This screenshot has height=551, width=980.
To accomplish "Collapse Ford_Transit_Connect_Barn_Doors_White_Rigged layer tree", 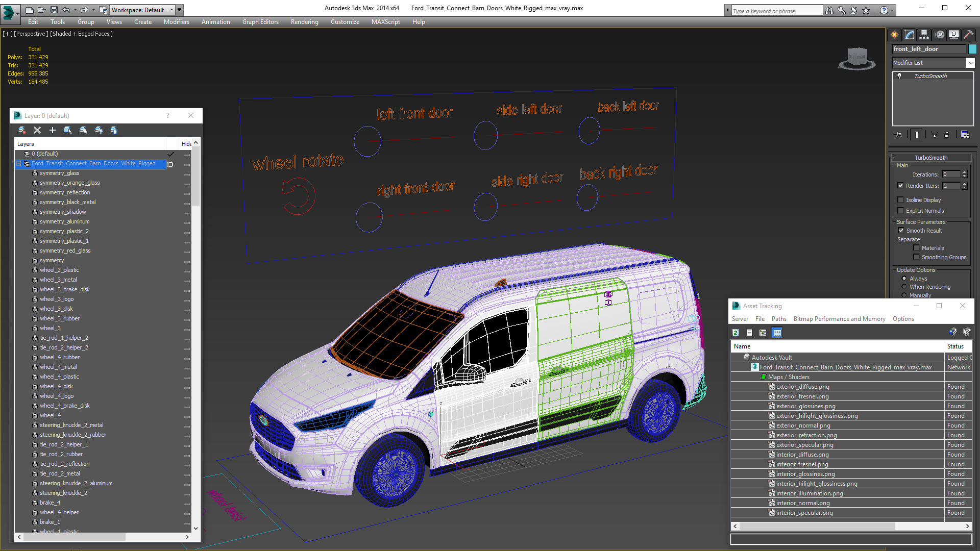I will click(x=19, y=164).
